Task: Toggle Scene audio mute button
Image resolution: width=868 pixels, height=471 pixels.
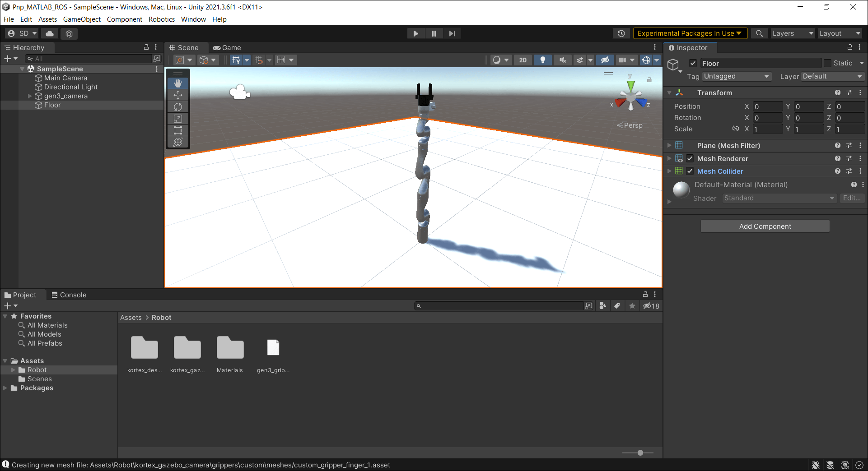Action: coord(562,60)
